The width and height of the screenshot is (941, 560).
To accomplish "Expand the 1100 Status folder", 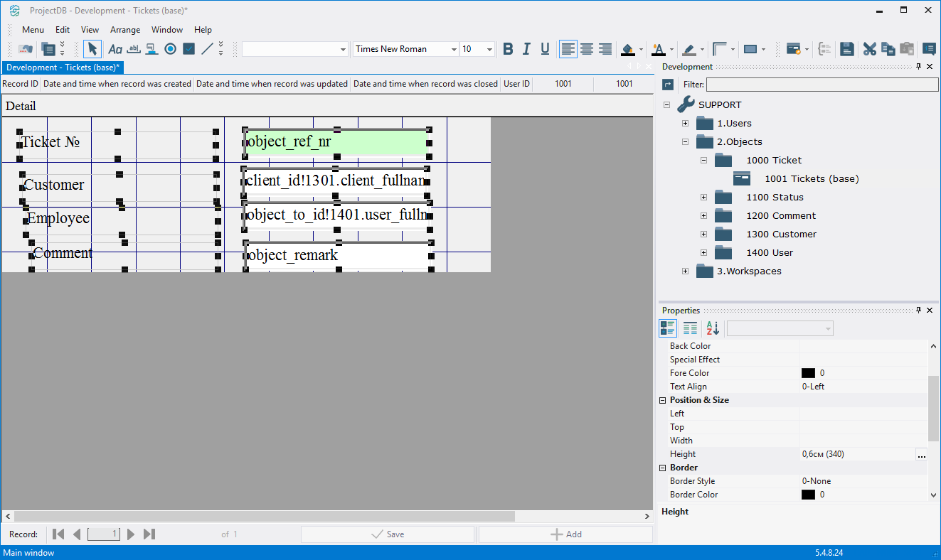I will click(x=703, y=198).
